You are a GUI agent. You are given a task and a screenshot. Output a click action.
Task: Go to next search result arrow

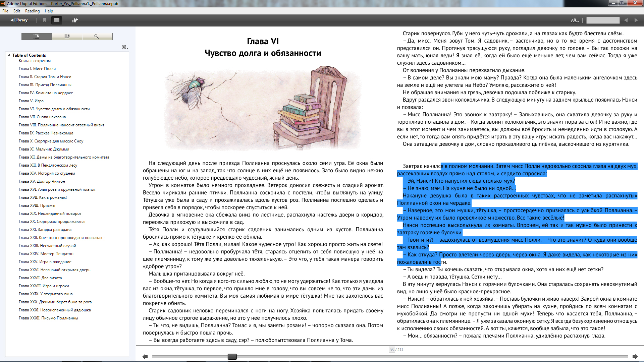pos(636,20)
